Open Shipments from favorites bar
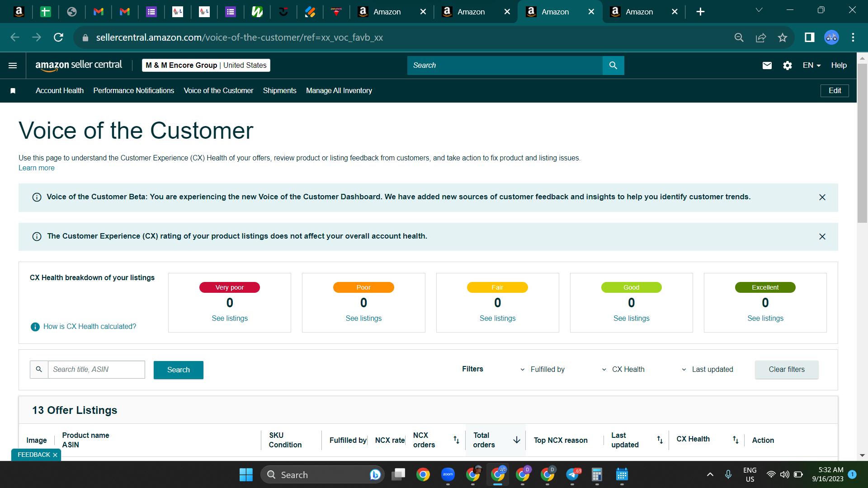The image size is (868, 488). point(280,91)
